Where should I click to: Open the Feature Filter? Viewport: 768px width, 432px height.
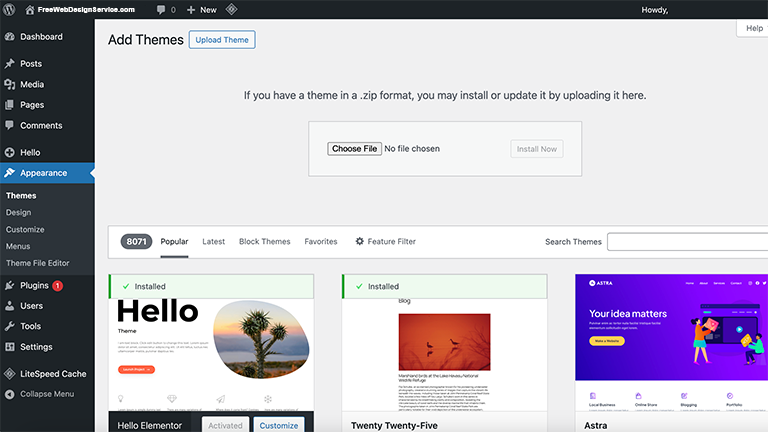tap(385, 241)
